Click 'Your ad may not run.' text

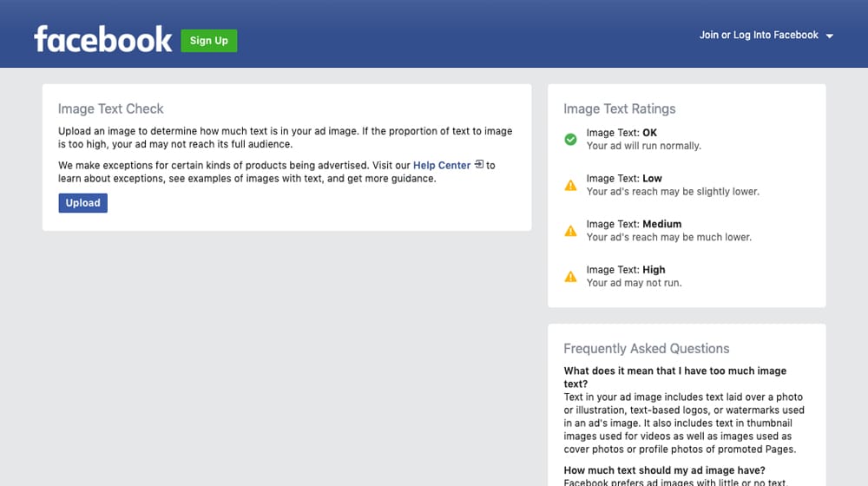click(x=634, y=283)
